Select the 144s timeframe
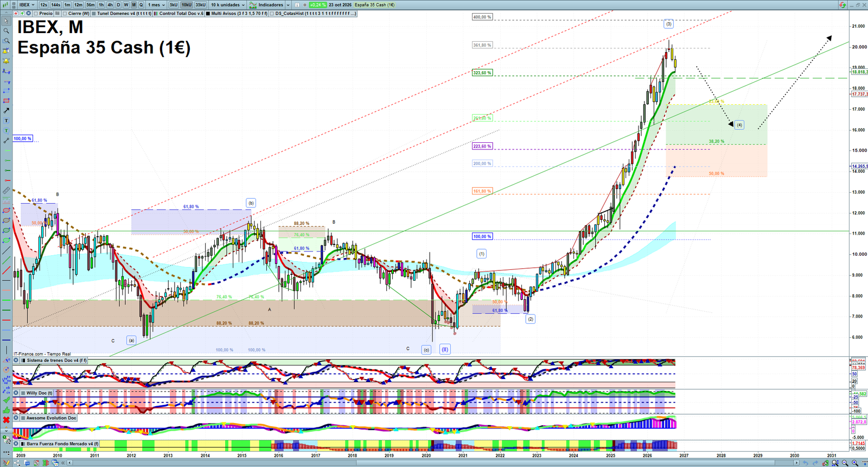868x467 pixels. coord(55,5)
